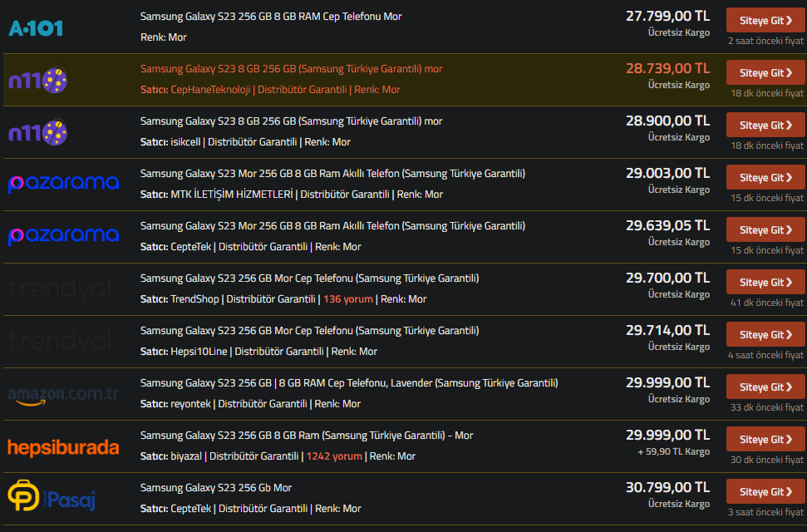The height and width of the screenshot is (532, 807).
Task: Click seller line 'MTK İLETİŞİM HİZMETLERİ'
Action: [x=292, y=195]
